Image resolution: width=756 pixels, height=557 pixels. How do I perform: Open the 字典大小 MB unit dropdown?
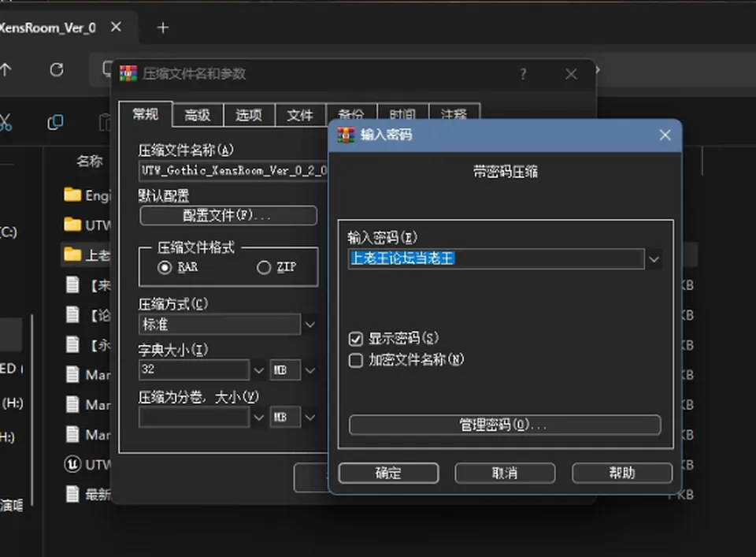(x=310, y=369)
